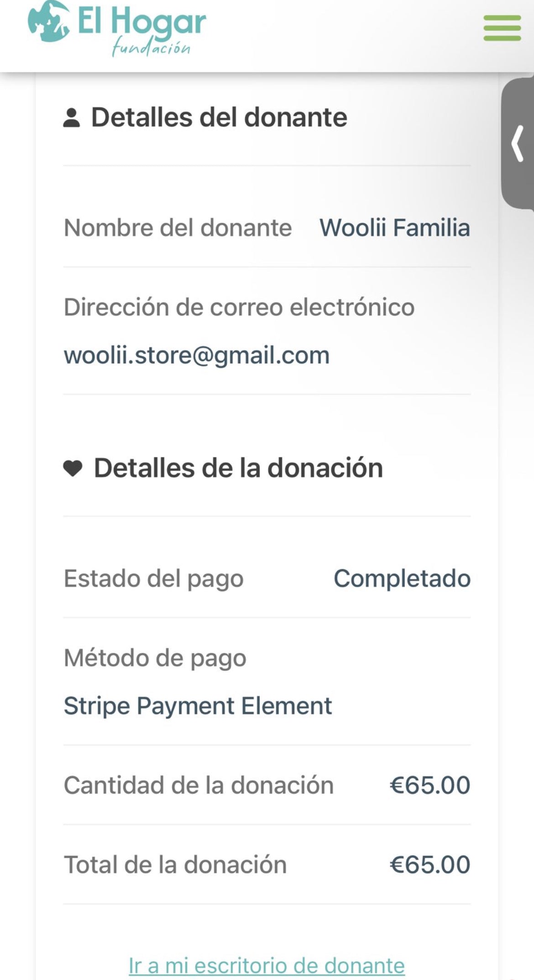
Task: Follow the Ir a mi escritorio de donante link
Action: [x=267, y=965]
